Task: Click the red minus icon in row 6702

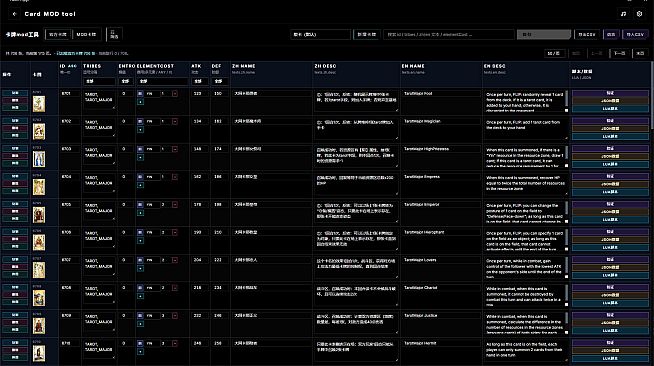Action: 175,122
